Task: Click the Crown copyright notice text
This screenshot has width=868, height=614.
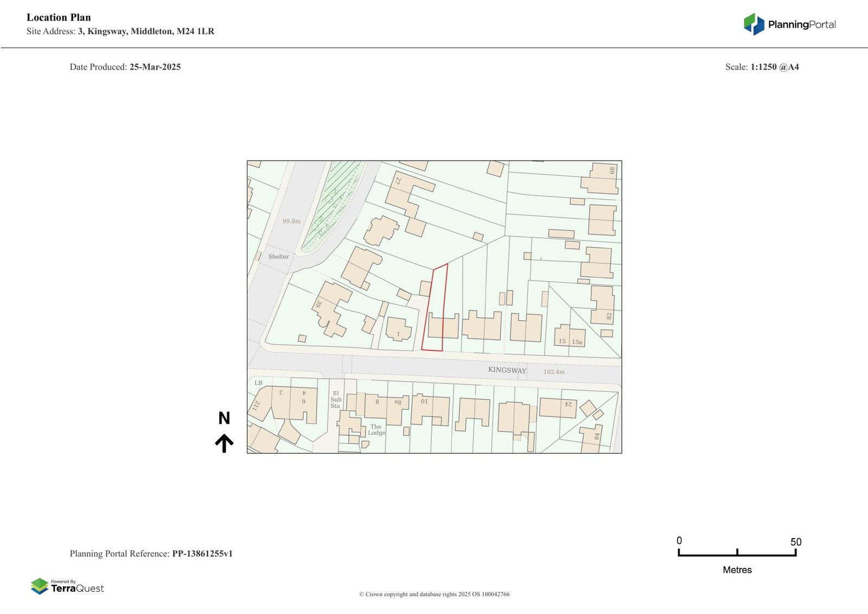Action: [434, 594]
